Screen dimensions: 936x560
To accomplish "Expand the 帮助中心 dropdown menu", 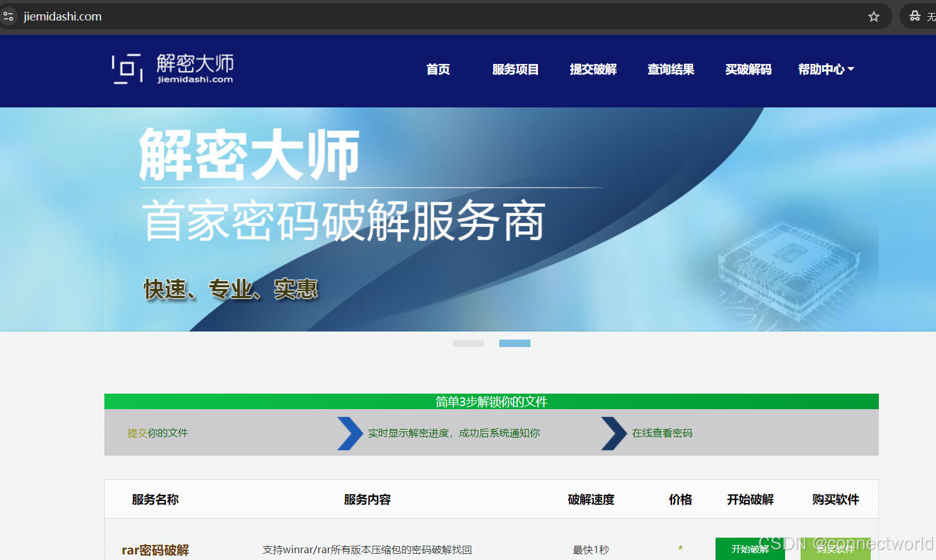I will (826, 70).
